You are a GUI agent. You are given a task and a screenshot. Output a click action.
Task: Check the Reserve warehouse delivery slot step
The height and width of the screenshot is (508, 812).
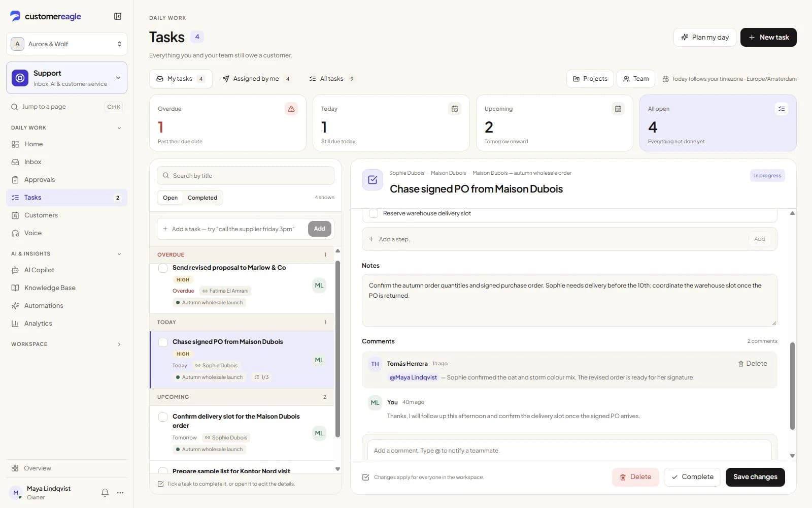tap(374, 213)
